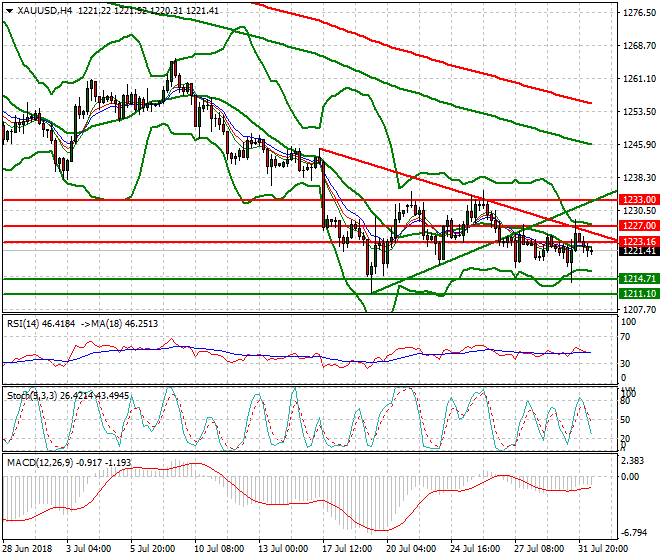Click the 17 Jul 12:00 time label

(348, 549)
